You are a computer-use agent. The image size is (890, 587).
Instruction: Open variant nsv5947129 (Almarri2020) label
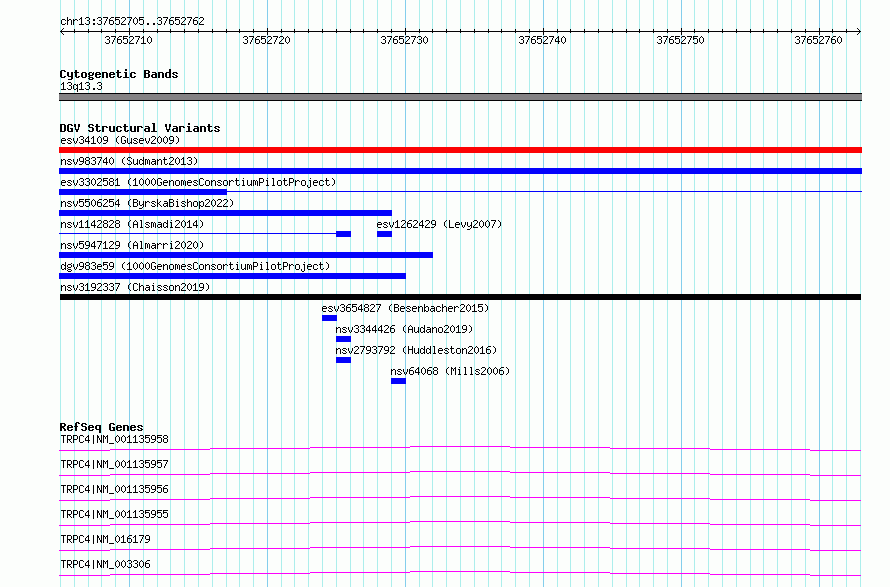click(132, 245)
